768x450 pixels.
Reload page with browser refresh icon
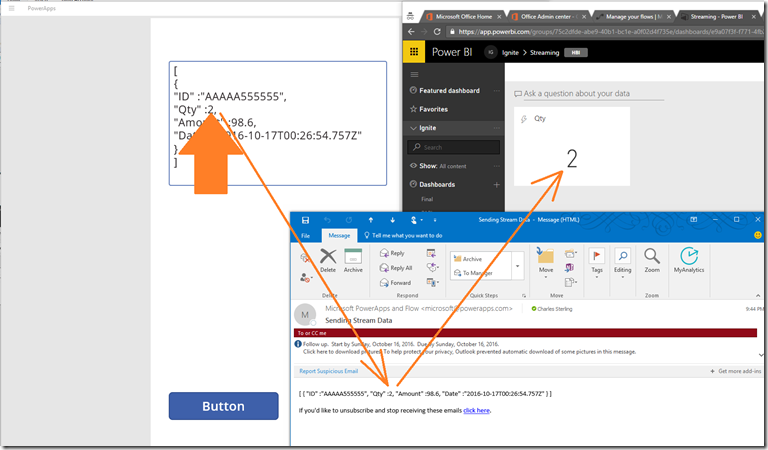click(437, 31)
